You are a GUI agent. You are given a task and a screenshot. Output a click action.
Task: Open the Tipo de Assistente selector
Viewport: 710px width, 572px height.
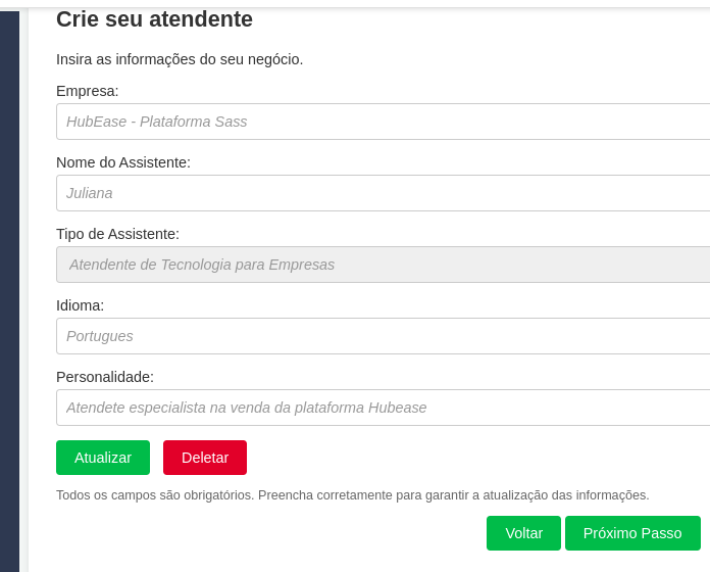pos(380,265)
